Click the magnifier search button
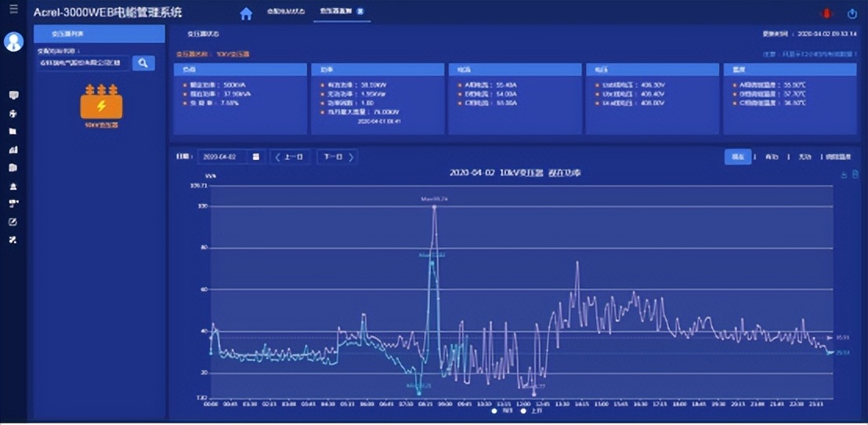Screen dimensions: 868x425 coord(143,63)
